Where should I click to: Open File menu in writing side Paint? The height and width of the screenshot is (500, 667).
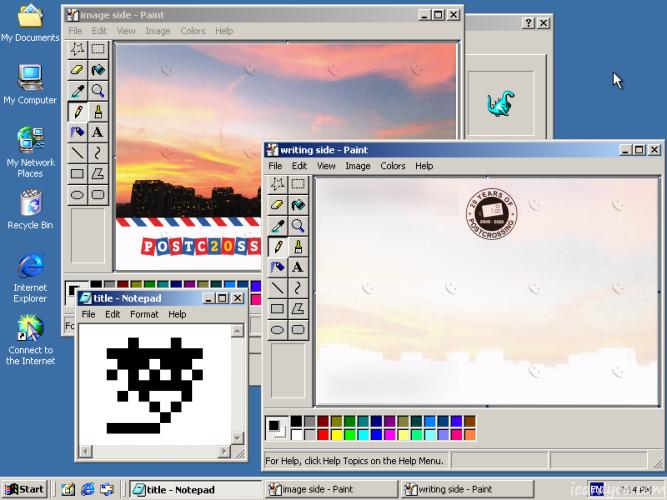coord(275,166)
